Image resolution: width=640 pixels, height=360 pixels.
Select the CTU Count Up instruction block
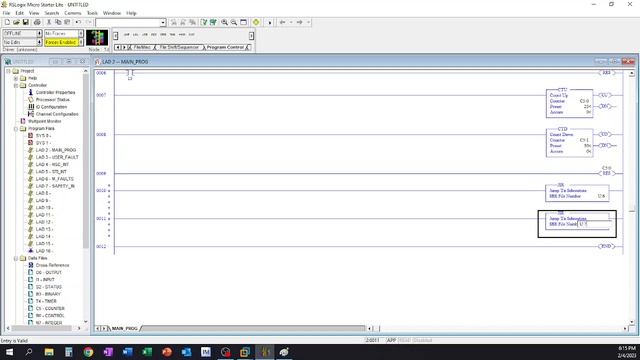tap(569, 103)
